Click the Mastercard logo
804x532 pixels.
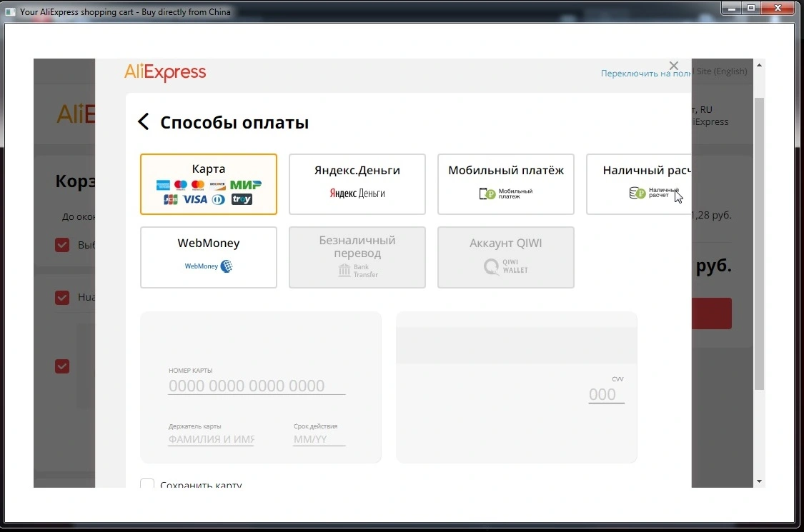198,184
